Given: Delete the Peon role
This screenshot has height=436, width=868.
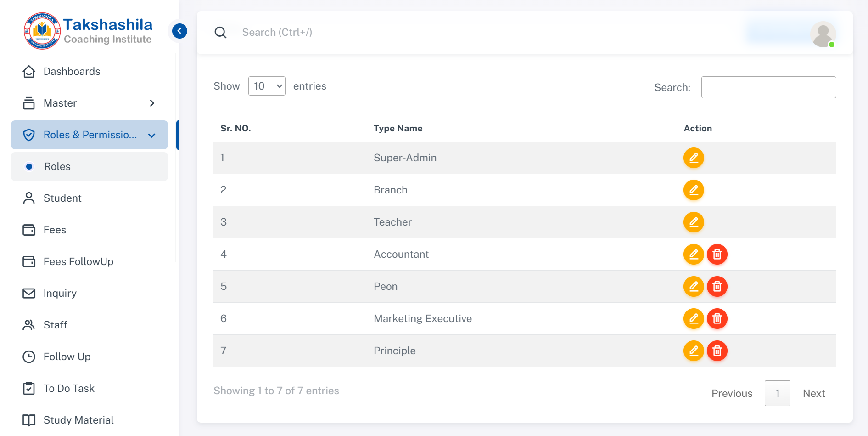Looking at the screenshot, I should point(717,287).
